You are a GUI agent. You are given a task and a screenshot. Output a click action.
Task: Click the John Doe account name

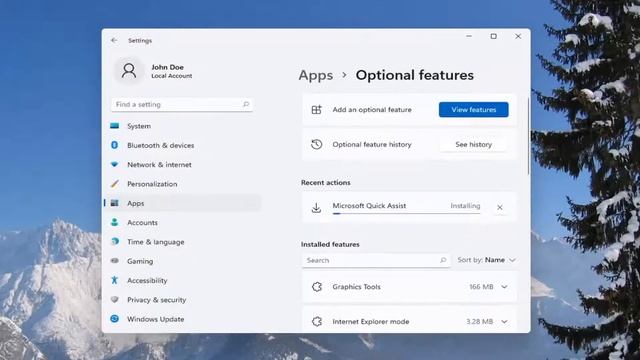tap(167, 67)
